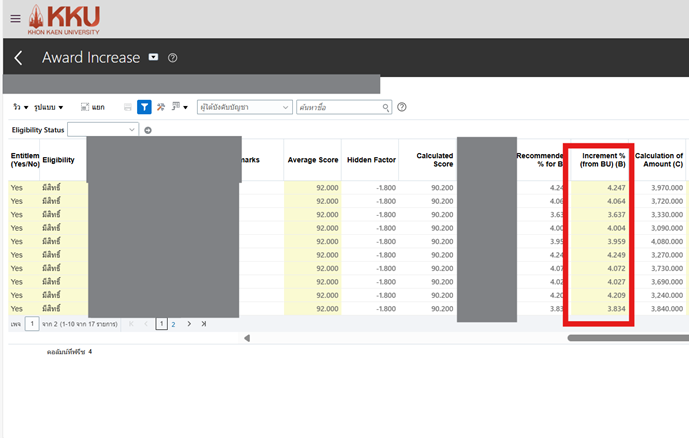
Task: Click the page number input field
Action: [32, 324]
